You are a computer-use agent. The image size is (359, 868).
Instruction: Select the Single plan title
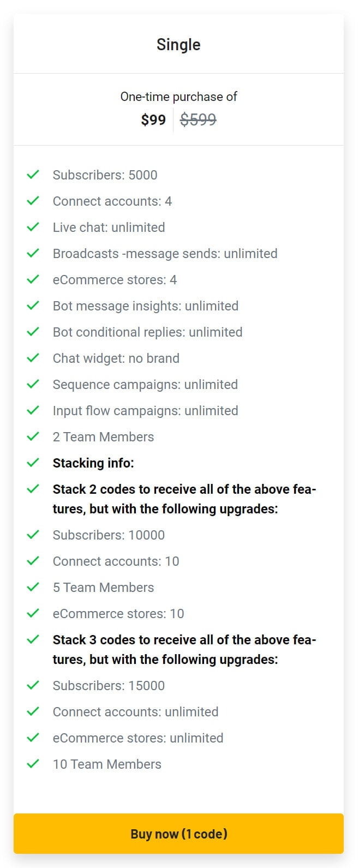pos(178,45)
